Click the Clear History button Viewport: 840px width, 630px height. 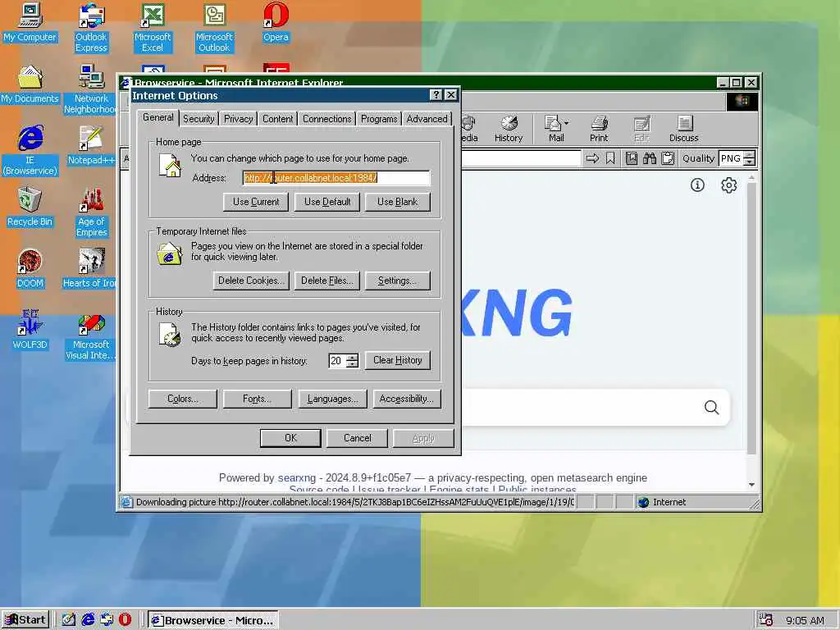pyautogui.click(x=397, y=360)
